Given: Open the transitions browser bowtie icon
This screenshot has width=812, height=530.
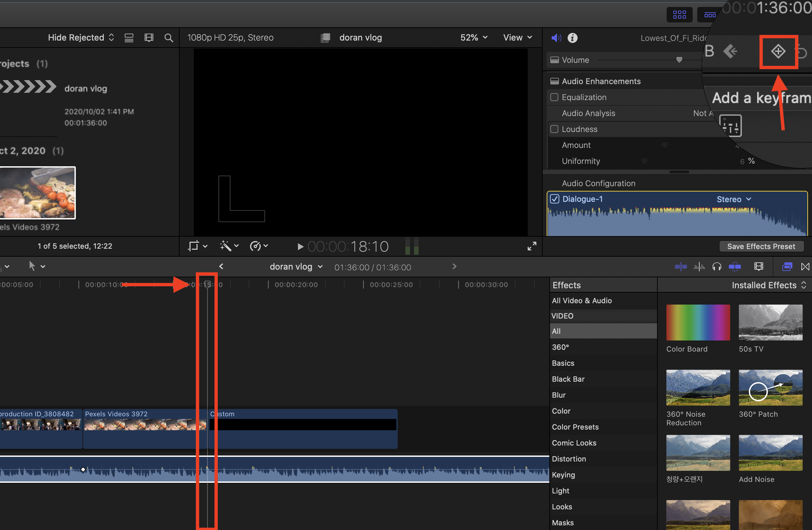Looking at the screenshot, I should (x=805, y=267).
